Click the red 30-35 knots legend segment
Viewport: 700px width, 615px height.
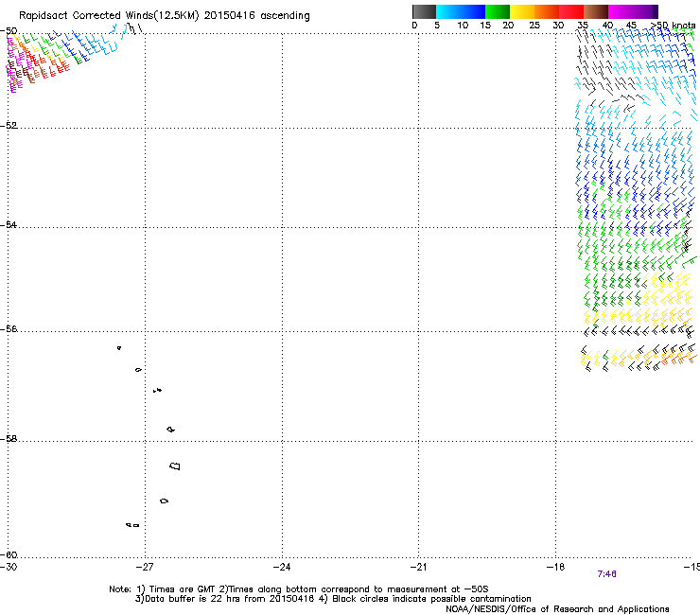[x=571, y=11]
